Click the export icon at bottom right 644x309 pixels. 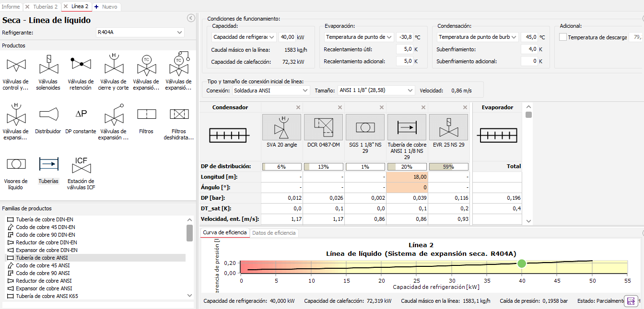631,300
